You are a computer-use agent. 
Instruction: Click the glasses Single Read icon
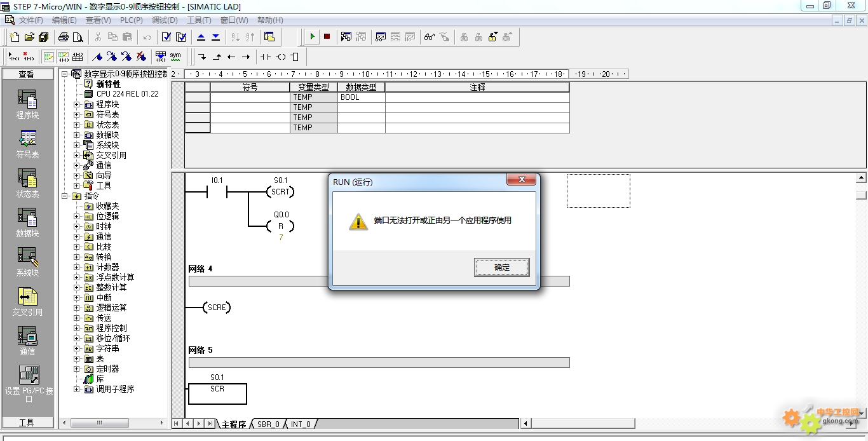click(x=430, y=37)
